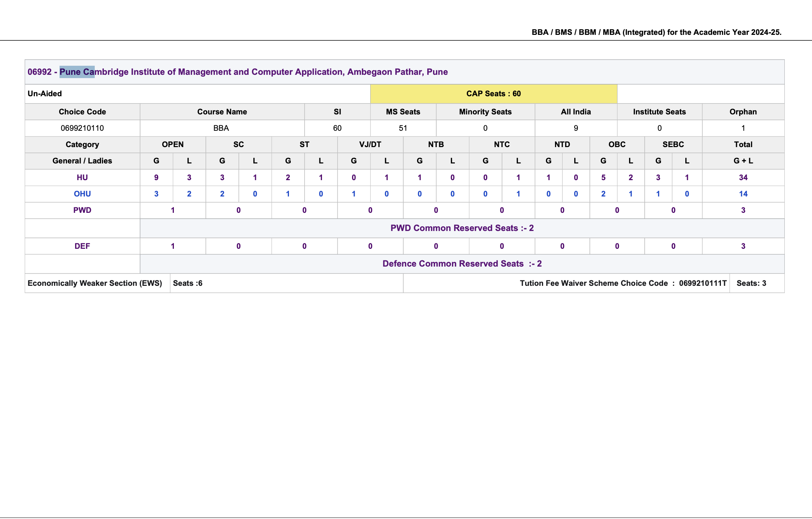
Task: Click the PWD row label
Action: tap(82, 210)
